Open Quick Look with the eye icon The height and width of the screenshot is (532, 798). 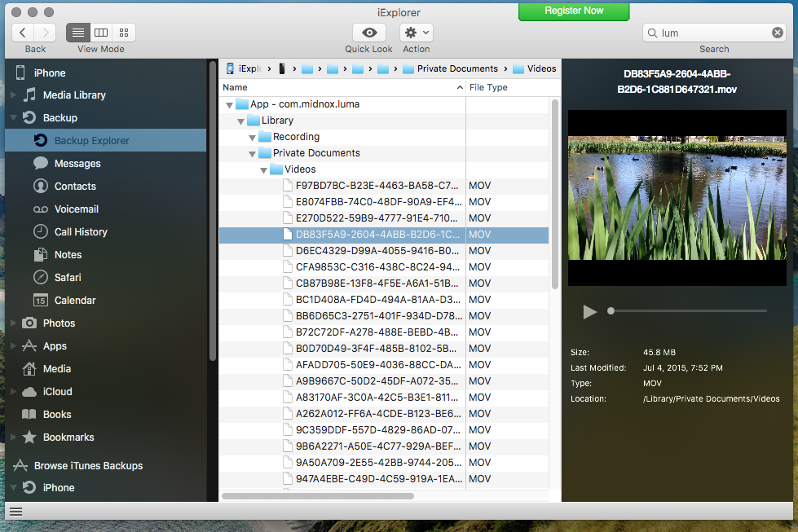point(369,33)
